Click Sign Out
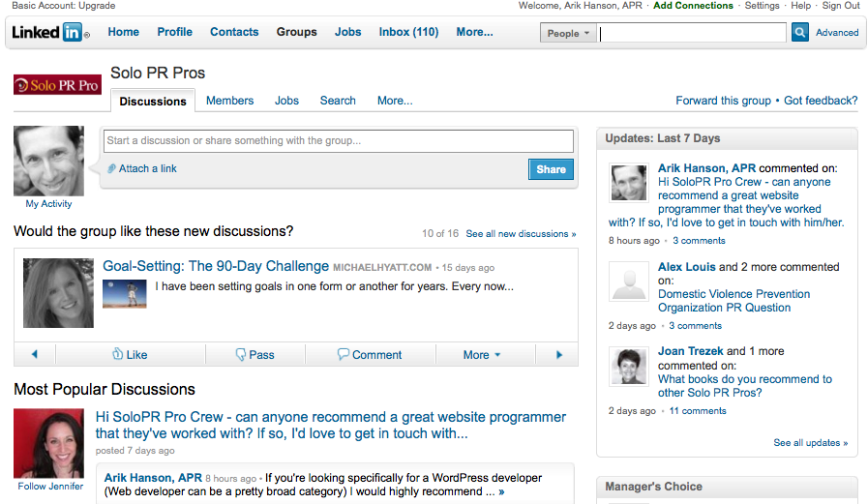Image resolution: width=868 pixels, height=504 pixels. pyautogui.click(x=840, y=6)
